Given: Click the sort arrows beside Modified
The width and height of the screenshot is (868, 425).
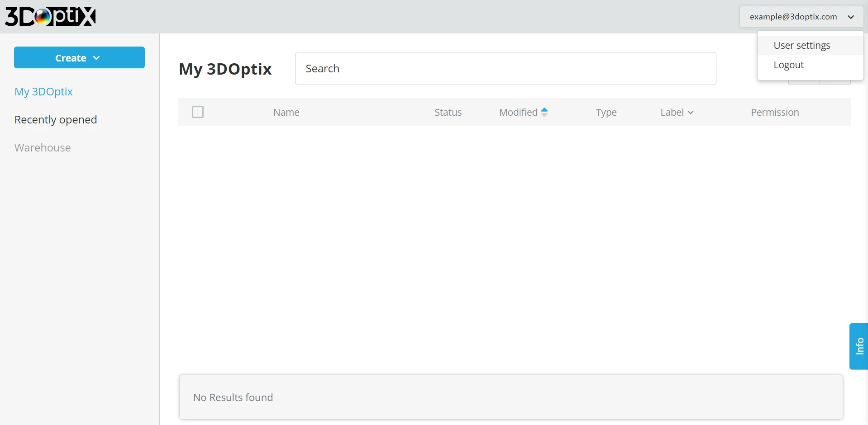Looking at the screenshot, I should (544, 112).
